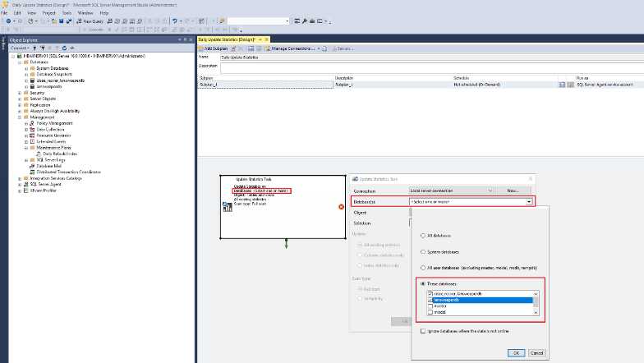Click the Save icon in main toolbar
644x363 pixels.
[x=61, y=21]
